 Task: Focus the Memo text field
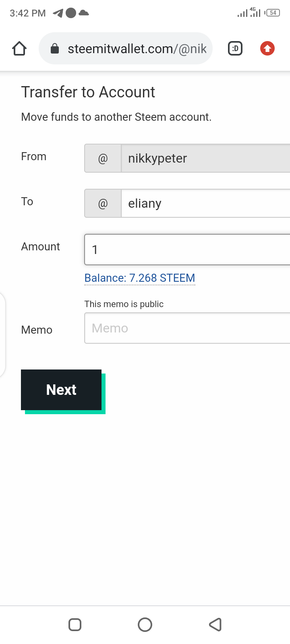187,328
